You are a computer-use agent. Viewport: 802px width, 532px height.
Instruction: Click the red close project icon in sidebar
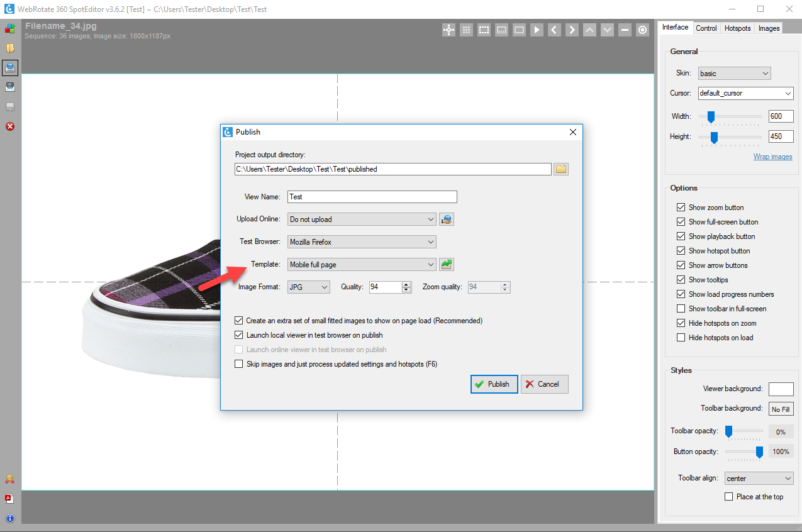pyautogui.click(x=10, y=126)
